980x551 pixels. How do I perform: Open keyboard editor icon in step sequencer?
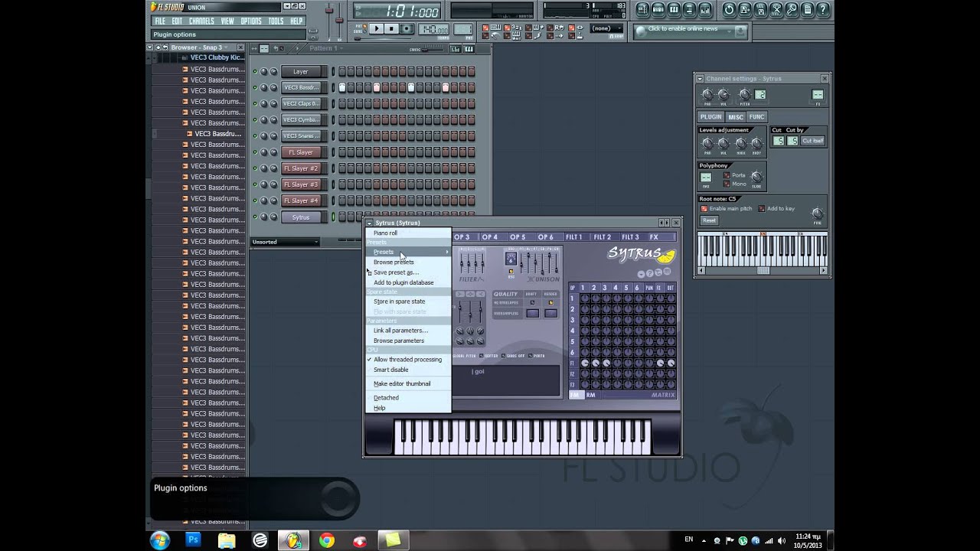469,49
